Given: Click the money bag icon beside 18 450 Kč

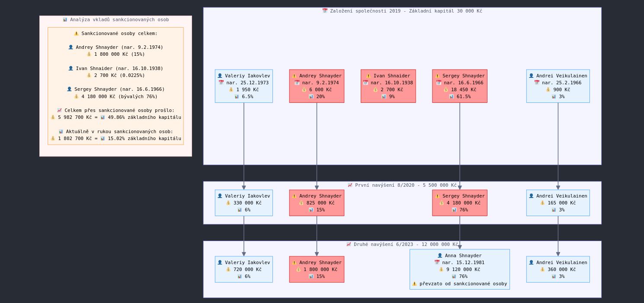Looking at the screenshot, I should (446, 90).
